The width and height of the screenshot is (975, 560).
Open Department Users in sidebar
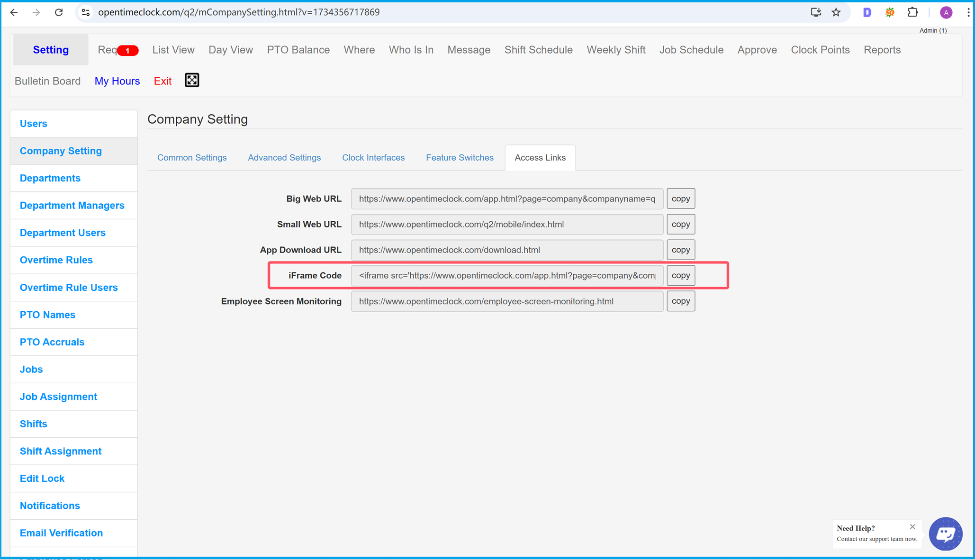[x=74, y=233]
